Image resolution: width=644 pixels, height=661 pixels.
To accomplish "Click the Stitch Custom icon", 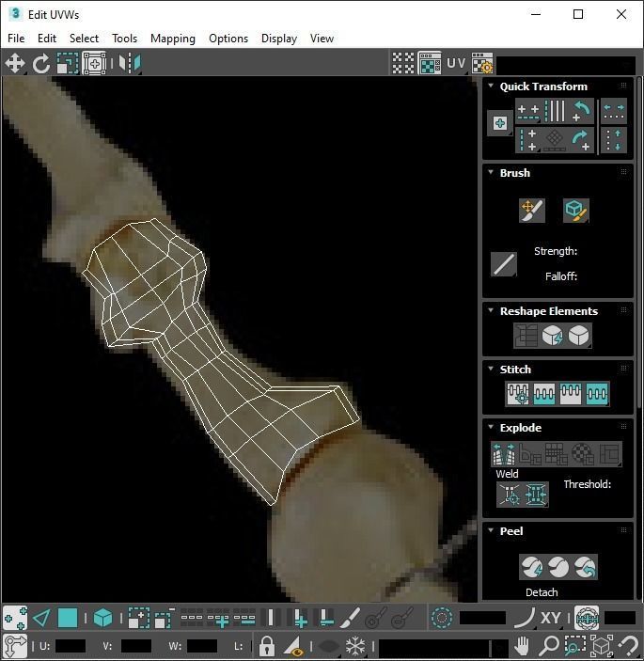I will tap(597, 394).
